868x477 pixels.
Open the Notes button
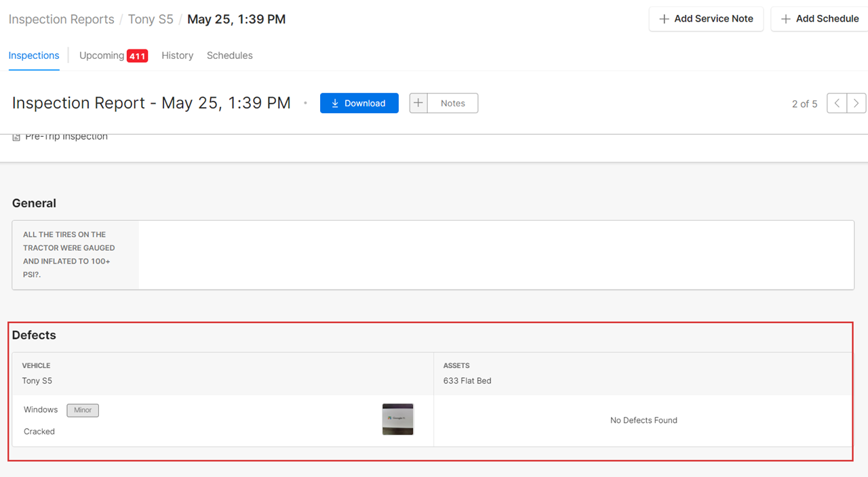(452, 103)
